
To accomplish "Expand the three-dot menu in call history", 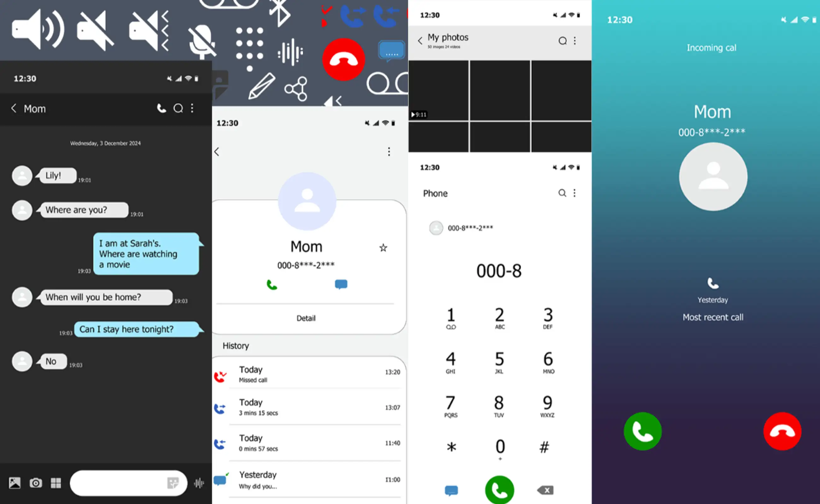I will 389,151.
